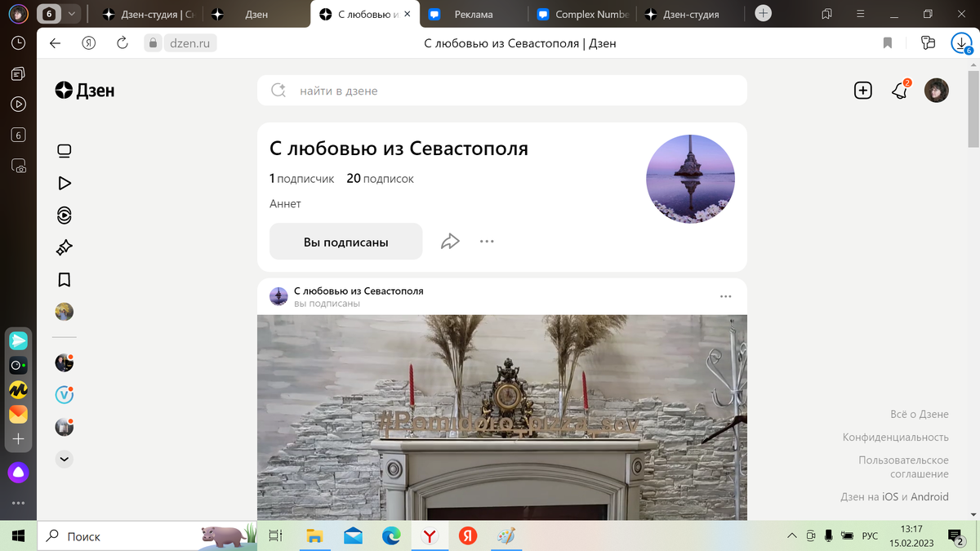The image size is (980, 551).
Task: Open Дзен subscriptions icon in sidebar
Action: click(x=63, y=215)
